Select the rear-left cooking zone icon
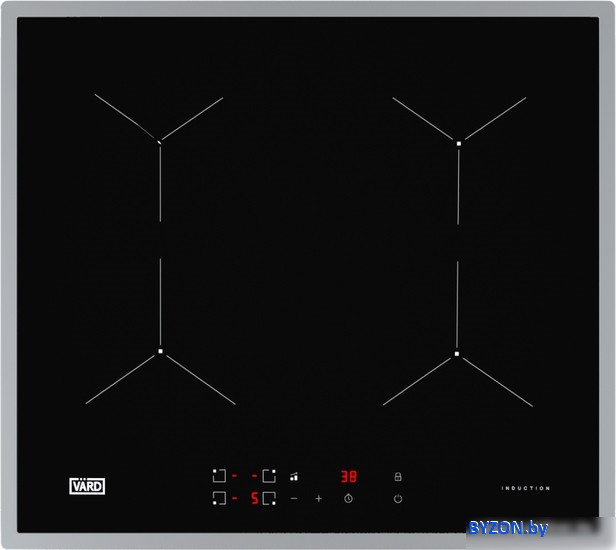 tap(219, 476)
